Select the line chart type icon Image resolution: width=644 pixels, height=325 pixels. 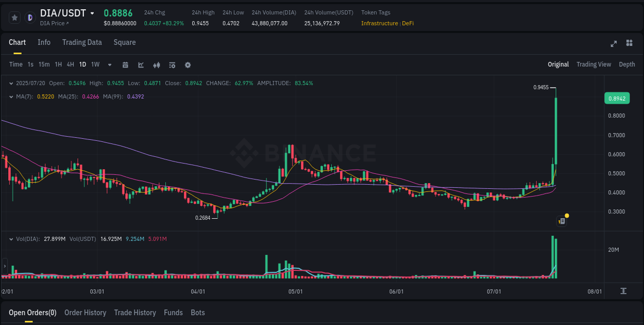(x=141, y=65)
